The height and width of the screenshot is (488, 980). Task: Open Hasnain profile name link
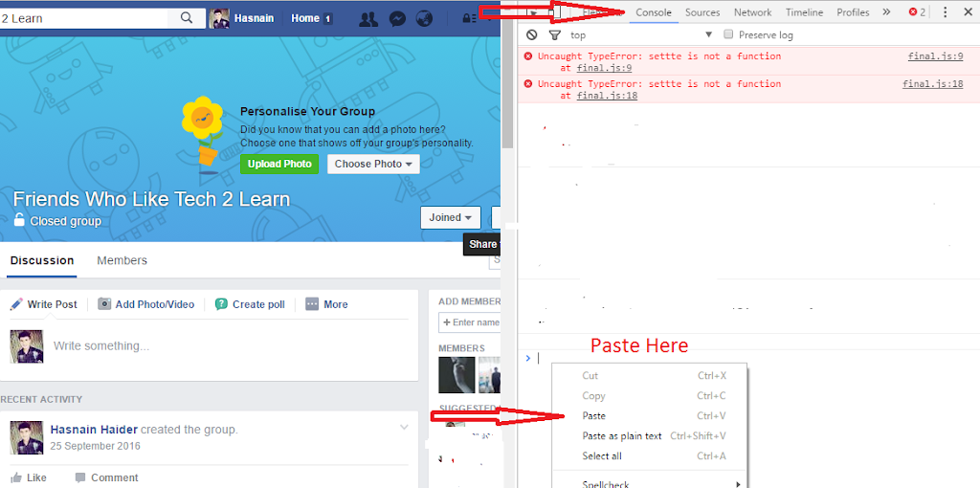254,19
